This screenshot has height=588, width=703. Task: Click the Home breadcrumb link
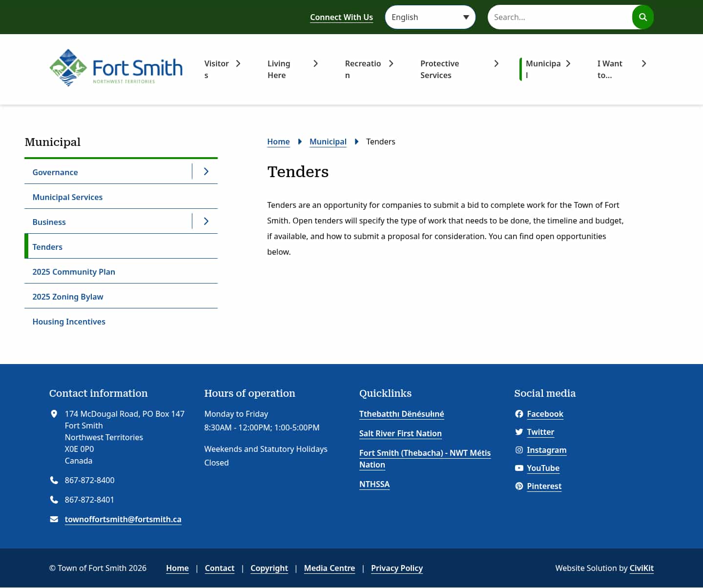click(x=278, y=142)
